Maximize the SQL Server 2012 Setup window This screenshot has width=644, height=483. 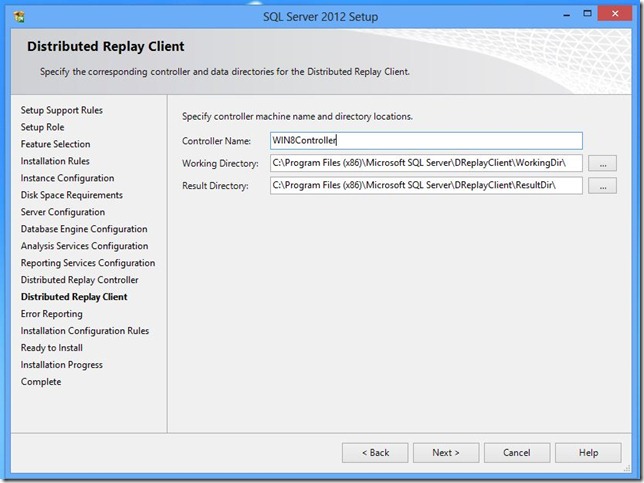[x=587, y=14]
